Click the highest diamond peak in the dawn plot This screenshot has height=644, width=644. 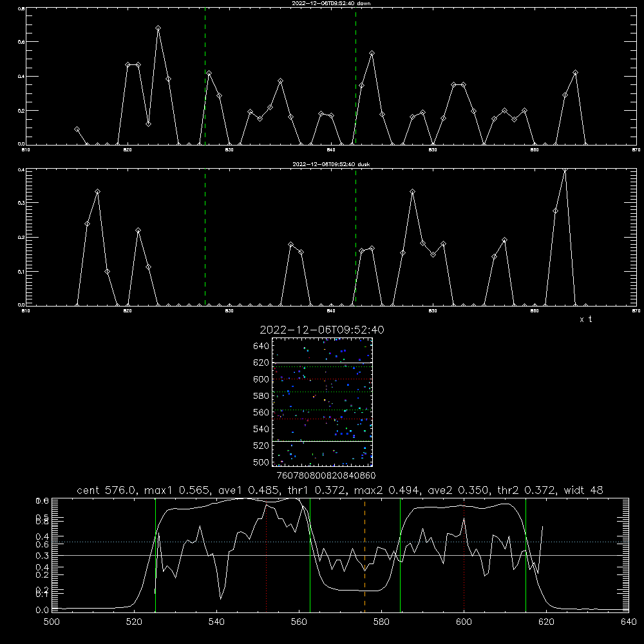point(158,28)
